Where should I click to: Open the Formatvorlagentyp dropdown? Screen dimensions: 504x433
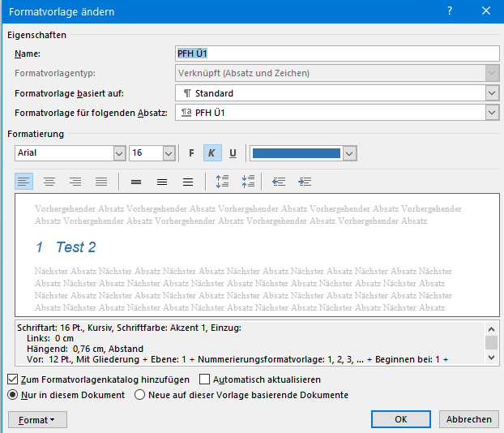492,73
